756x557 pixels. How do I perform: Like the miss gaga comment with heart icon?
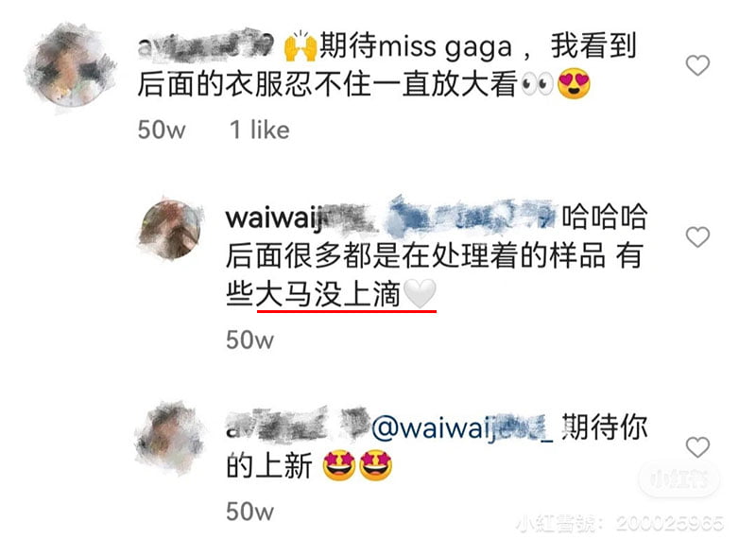pyautogui.click(x=697, y=65)
